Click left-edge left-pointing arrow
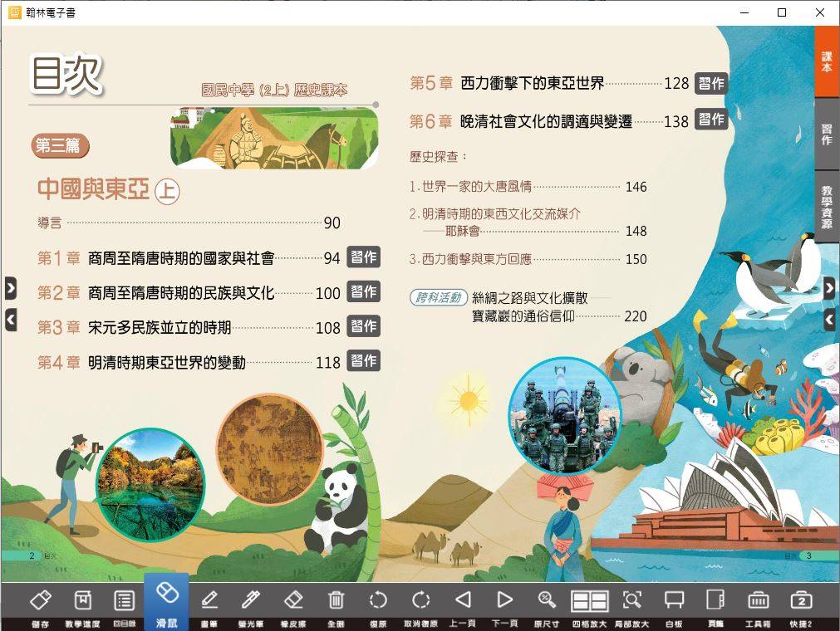840x631 pixels. (11, 320)
